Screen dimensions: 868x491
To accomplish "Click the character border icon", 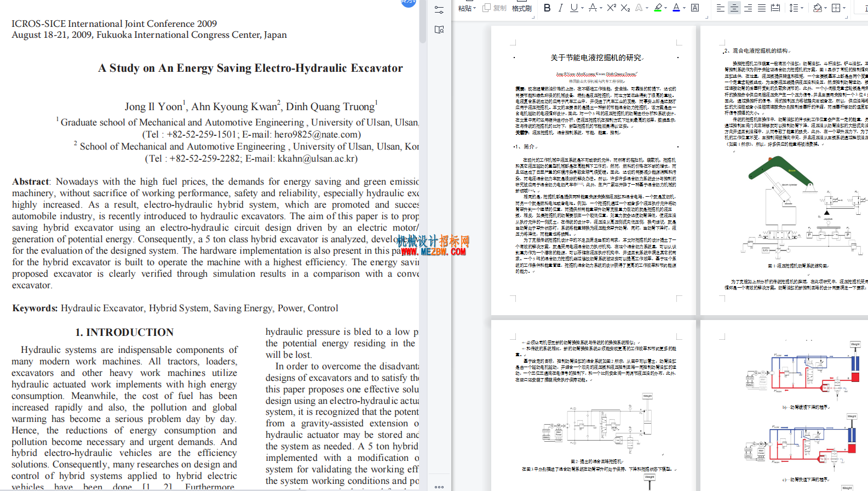I will coord(695,8).
